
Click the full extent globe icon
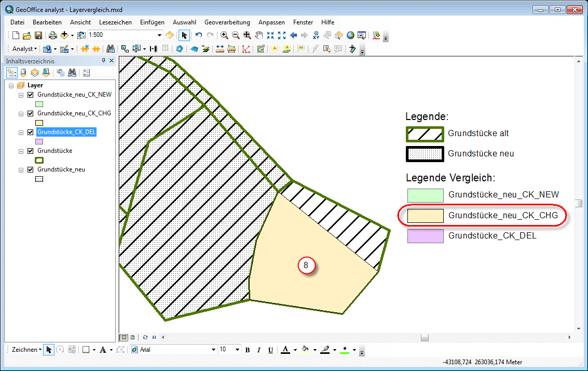[350, 35]
